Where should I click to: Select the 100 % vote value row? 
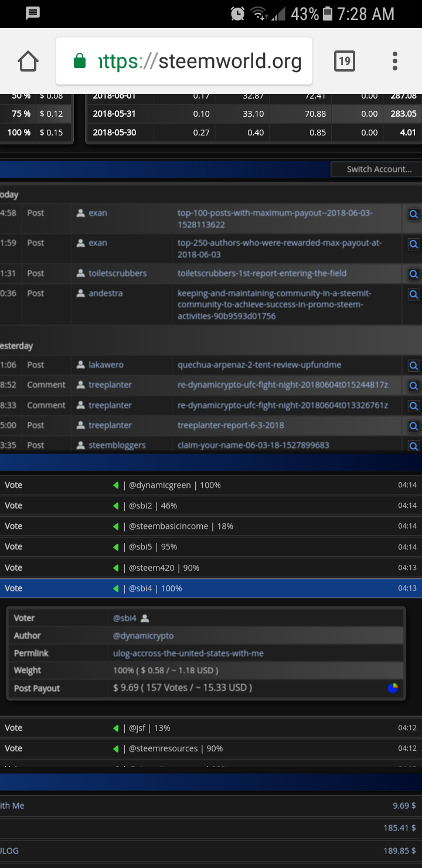pyautogui.click(x=36, y=133)
